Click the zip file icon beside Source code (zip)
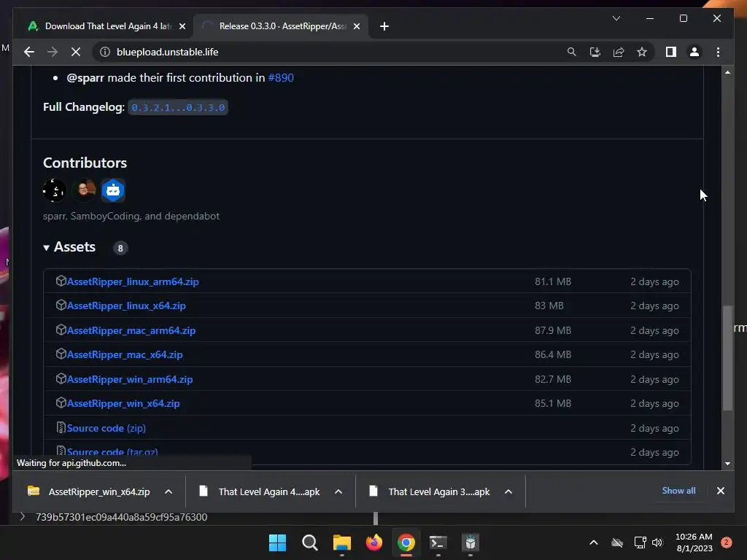Viewport: 747px width, 560px height. [61, 427]
